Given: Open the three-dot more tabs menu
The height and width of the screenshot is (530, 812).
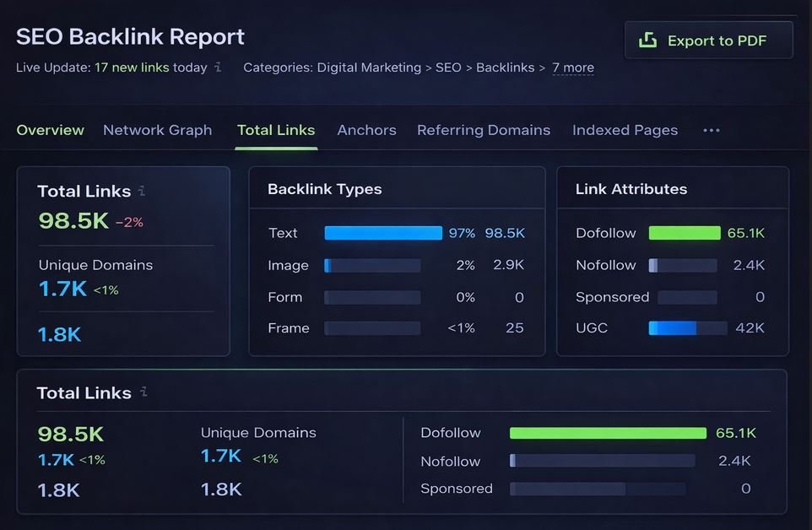Looking at the screenshot, I should 711,130.
